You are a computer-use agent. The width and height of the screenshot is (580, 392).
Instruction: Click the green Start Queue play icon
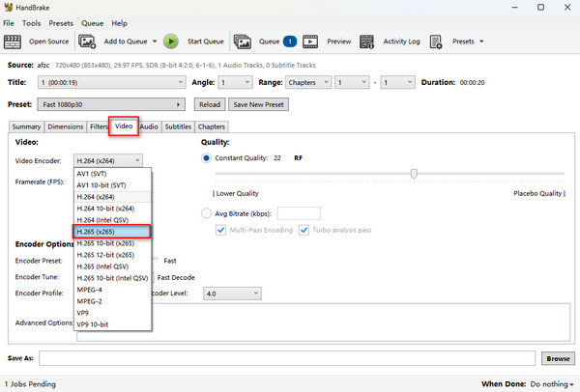pos(171,42)
